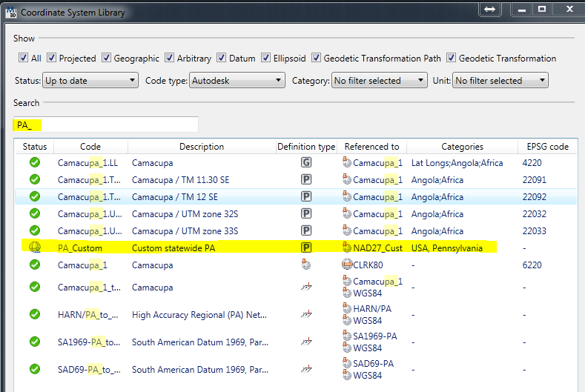The height and width of the screenshot is (392, 585).
Task: Click the CLRK80 ellipsoid reference icon
Action: tap(346, 265)
